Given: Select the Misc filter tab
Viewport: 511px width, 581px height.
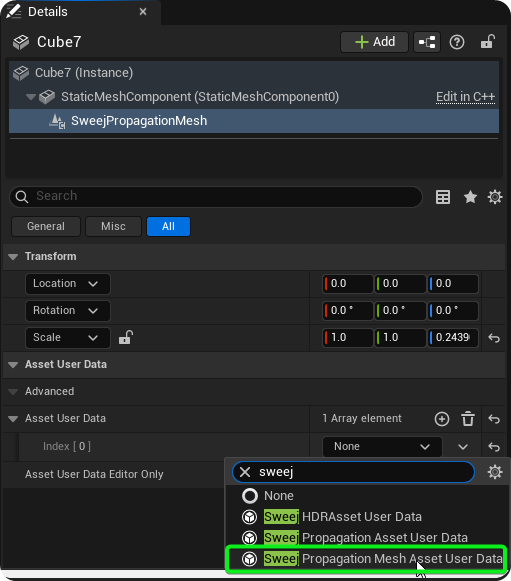Looking at the screenshot, I should tap(113, 226).
